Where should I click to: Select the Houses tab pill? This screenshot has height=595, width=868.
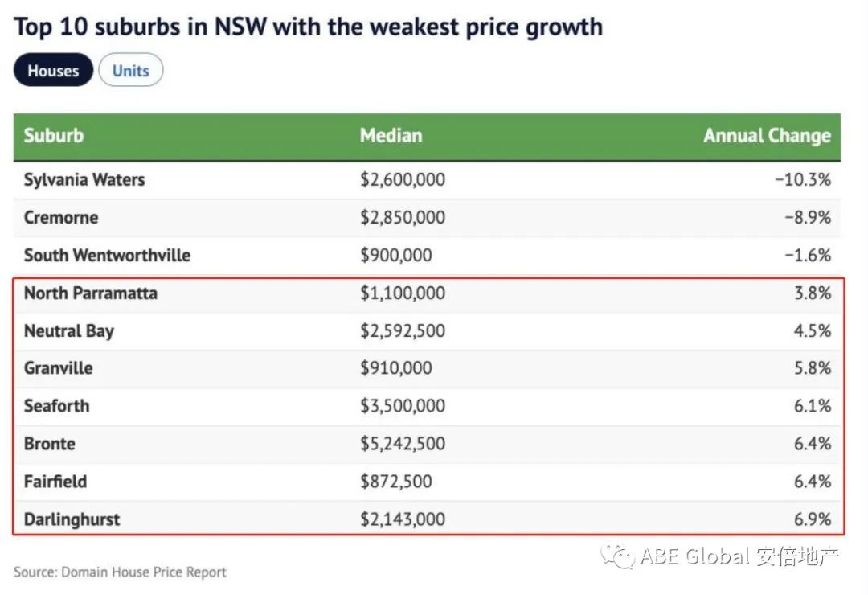click(x=53, y=71)
